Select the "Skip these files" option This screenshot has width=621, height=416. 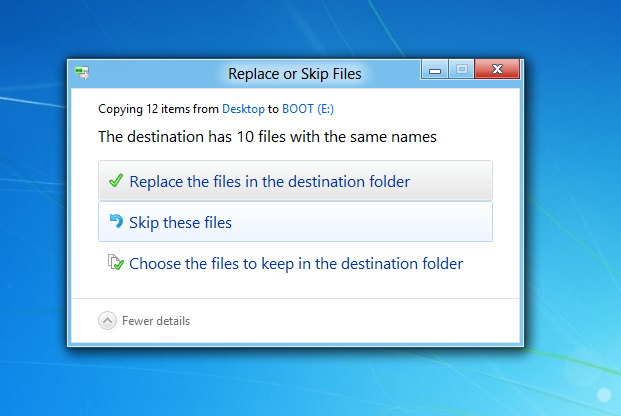click(180, 222)
